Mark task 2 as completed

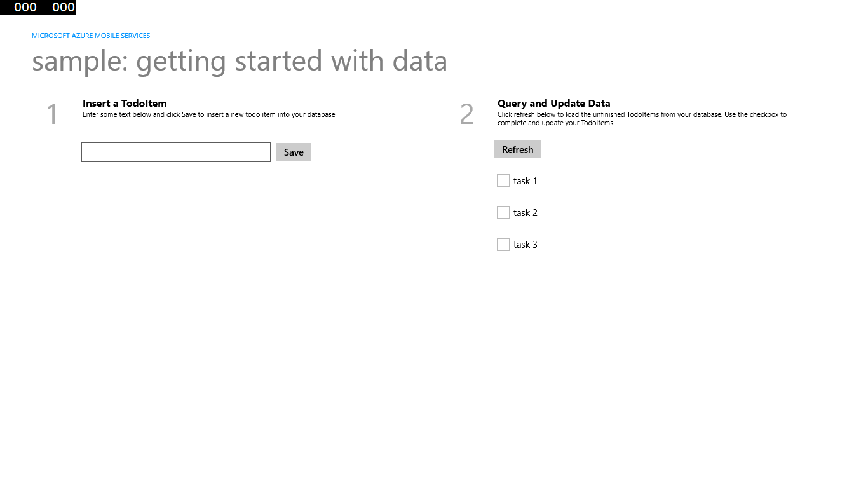point(503,213)
